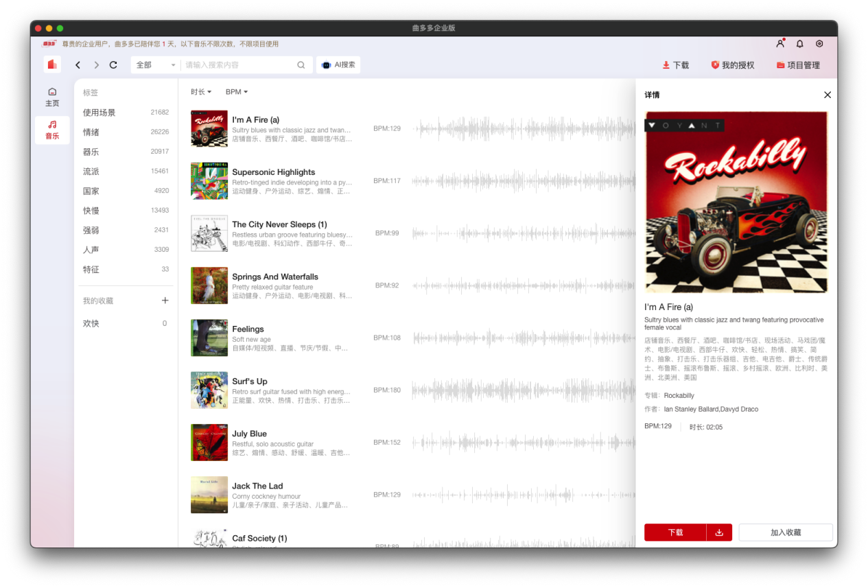Open 我的授权
The height and width of the screenshot is (588, 868).
click(732, 65)
